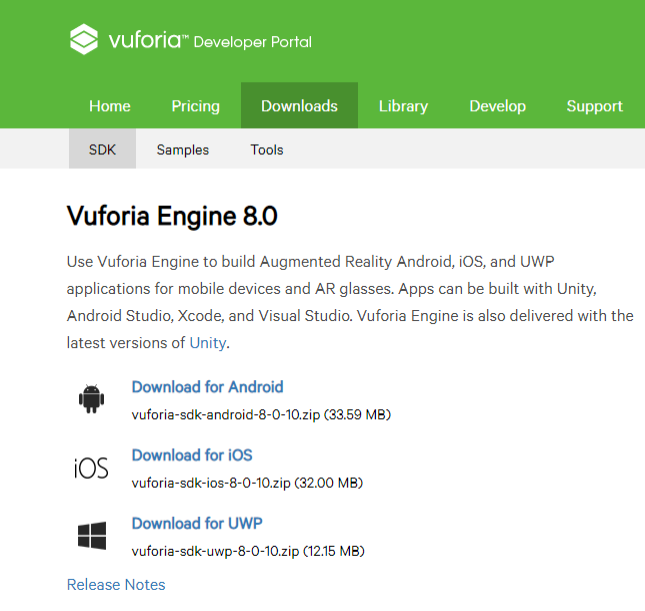Select the SDK sub-tab
This screenshot has width=645, height=611.
102,149
